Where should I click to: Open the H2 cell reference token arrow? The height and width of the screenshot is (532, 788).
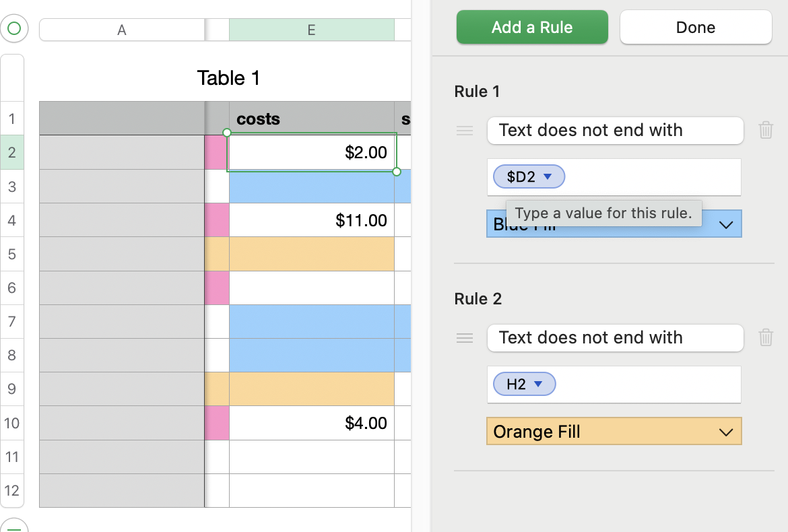coord(538,385)
